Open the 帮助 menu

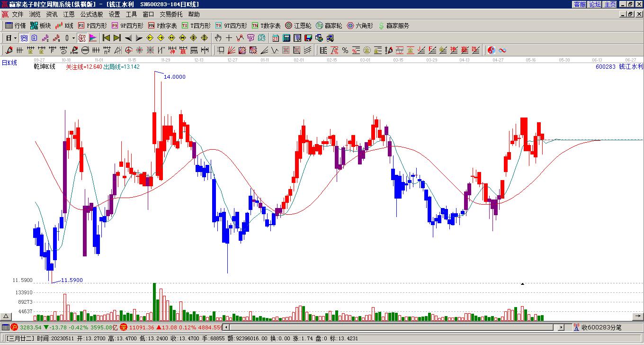click(194, 15)
